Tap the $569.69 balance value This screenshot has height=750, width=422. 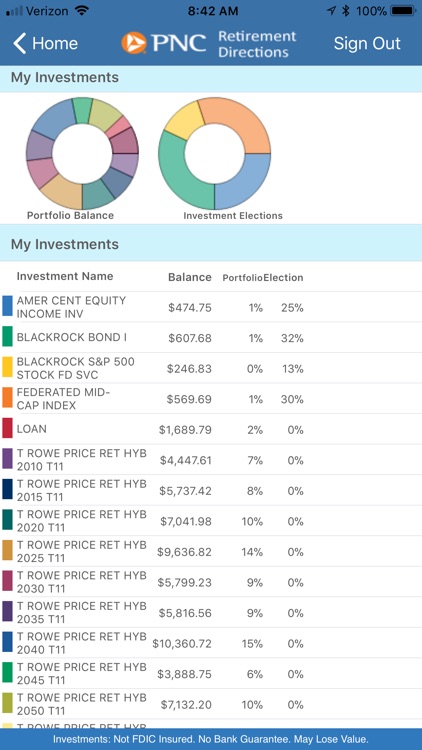[189, 399]
